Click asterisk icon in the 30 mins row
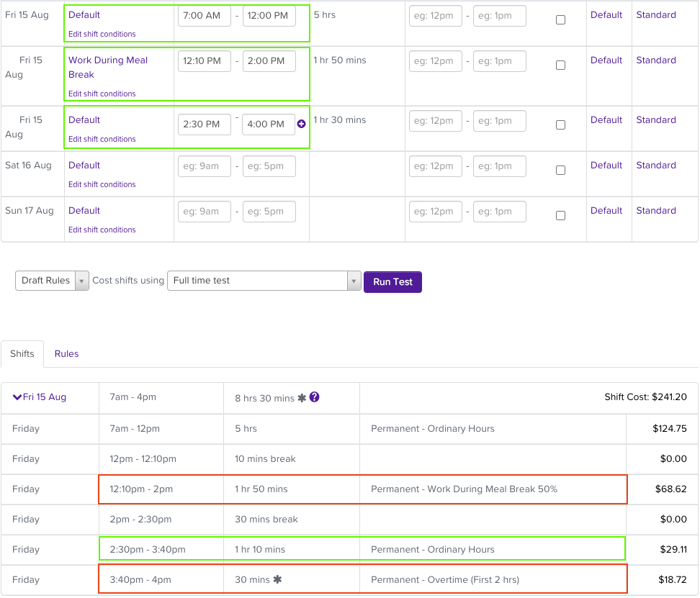Image resolution: width=700 pixels, height=598 pixels. [277, 580]
